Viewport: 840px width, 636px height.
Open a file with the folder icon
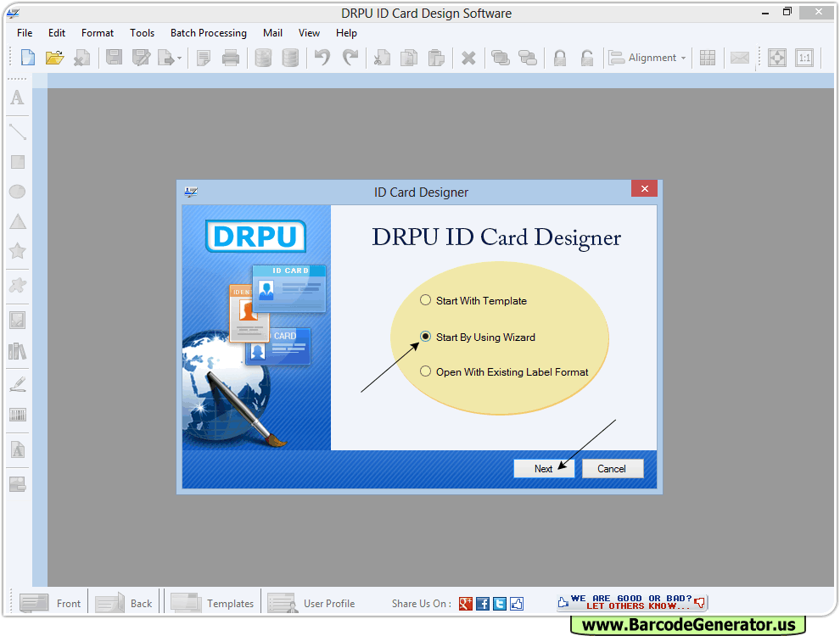54,58
